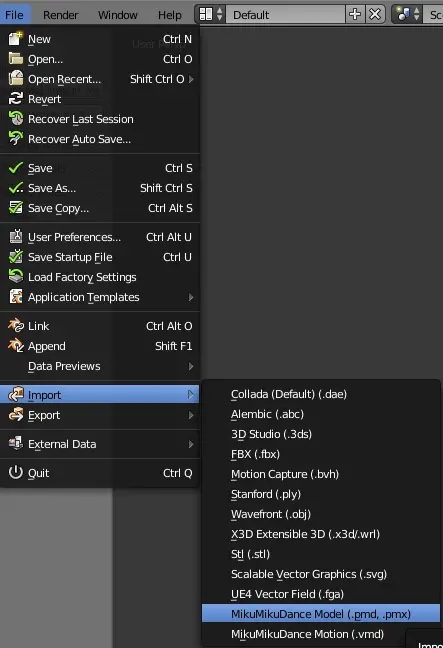Expand Application Templates submenu arrow
This screenshot has width=443, height=648.
point(191,297)
